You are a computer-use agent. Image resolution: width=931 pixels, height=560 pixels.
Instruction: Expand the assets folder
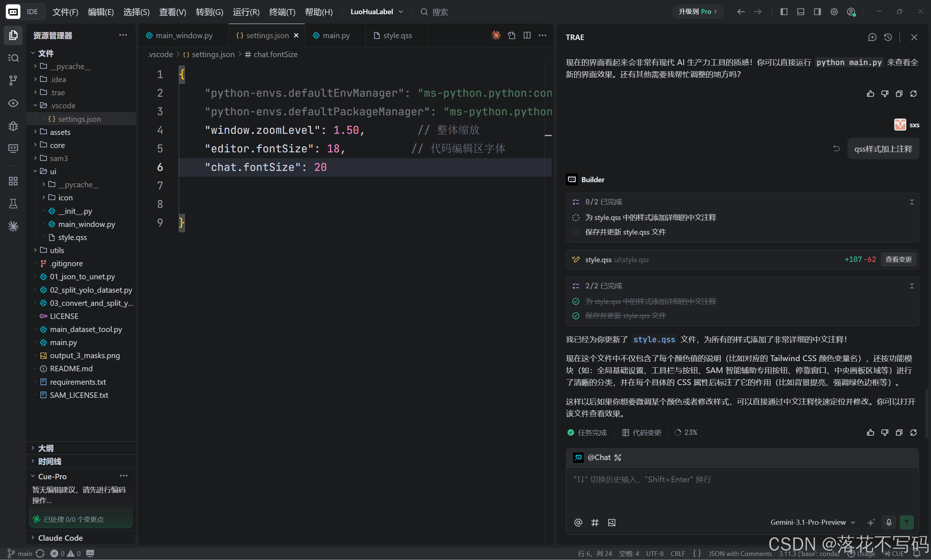coord(60,132)
